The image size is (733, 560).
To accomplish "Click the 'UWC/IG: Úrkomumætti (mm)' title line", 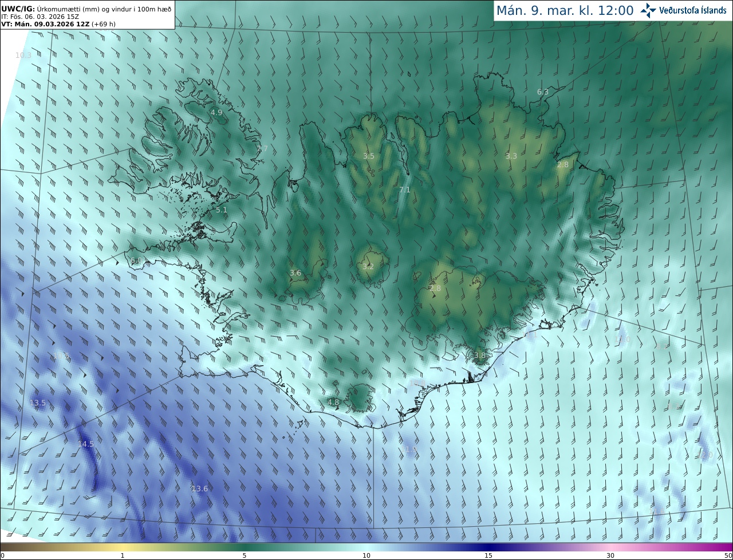I will click(86, 8).
